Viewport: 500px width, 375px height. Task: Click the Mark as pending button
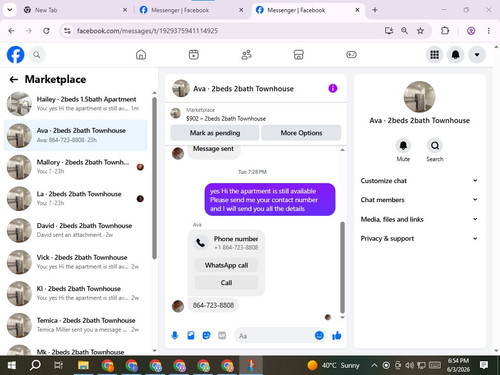215,133
